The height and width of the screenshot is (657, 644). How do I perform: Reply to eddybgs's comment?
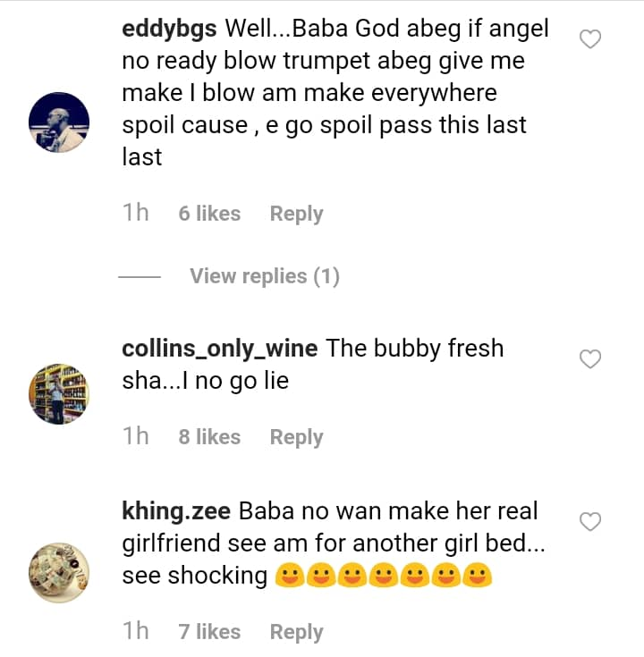(296, 214)
